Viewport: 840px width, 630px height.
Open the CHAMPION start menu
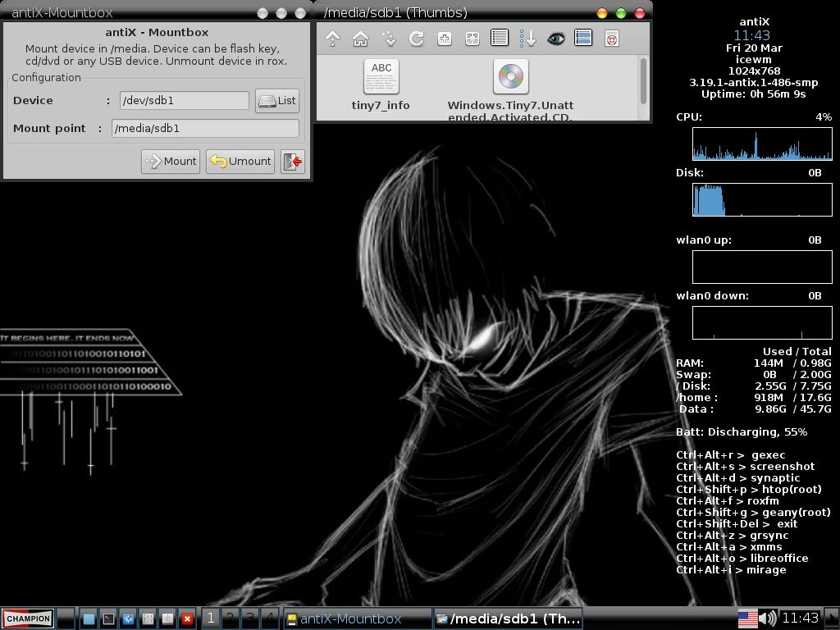coord(29,619)
